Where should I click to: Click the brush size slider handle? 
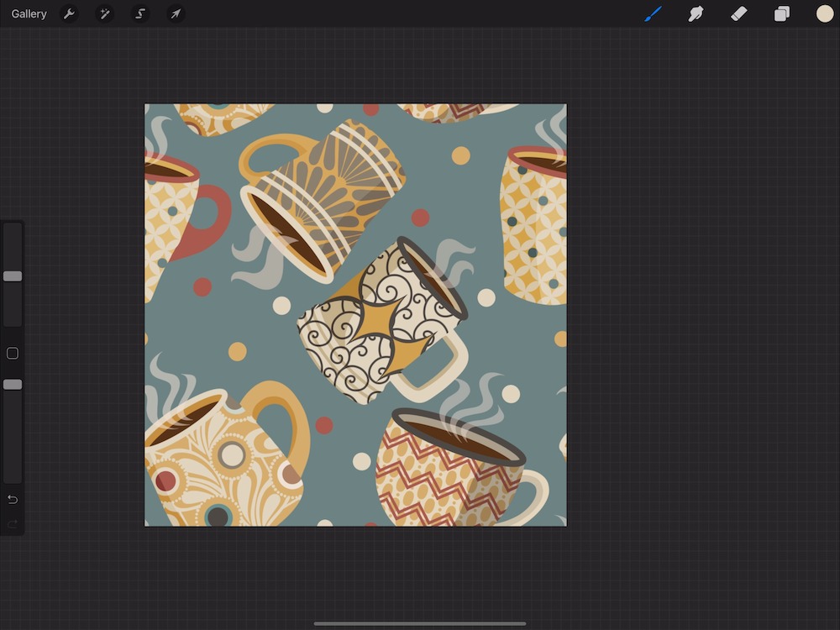click(13, 276)
